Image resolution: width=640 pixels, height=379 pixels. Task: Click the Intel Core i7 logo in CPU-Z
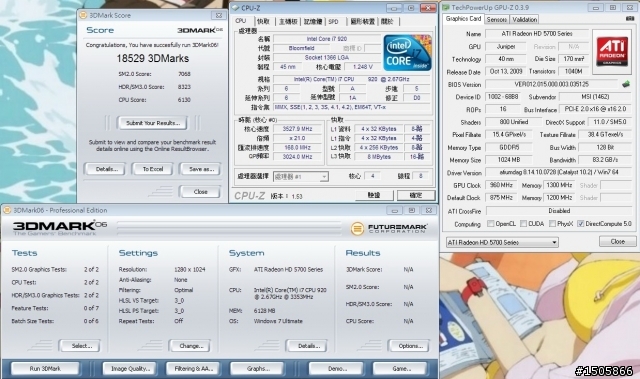click(x=407, y=53)
